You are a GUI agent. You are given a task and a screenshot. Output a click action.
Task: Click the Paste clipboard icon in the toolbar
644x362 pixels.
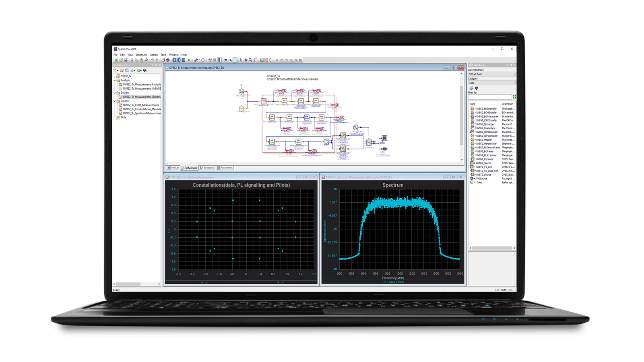pos(141,60)
